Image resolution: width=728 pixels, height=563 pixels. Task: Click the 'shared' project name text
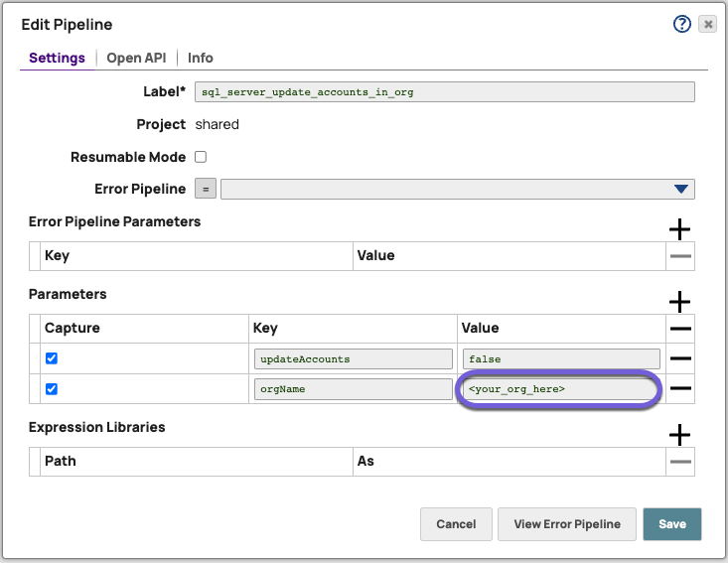(217, 124)
